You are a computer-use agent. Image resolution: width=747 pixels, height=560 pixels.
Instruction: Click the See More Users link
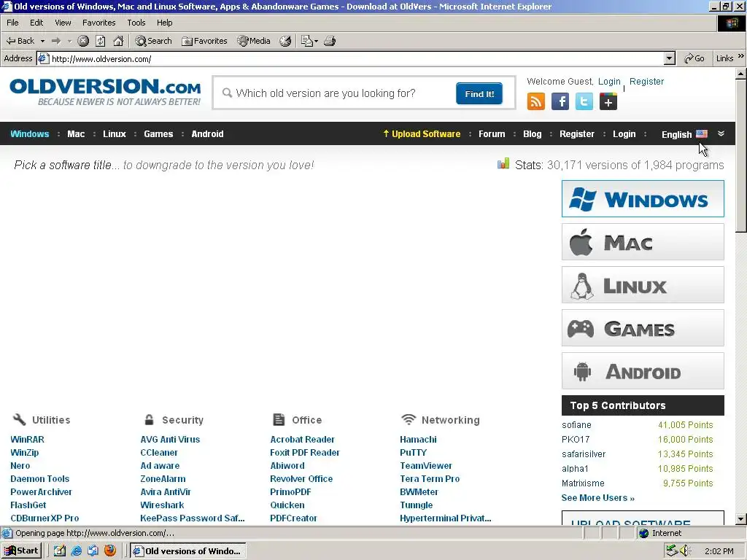[x=598, y=497]
